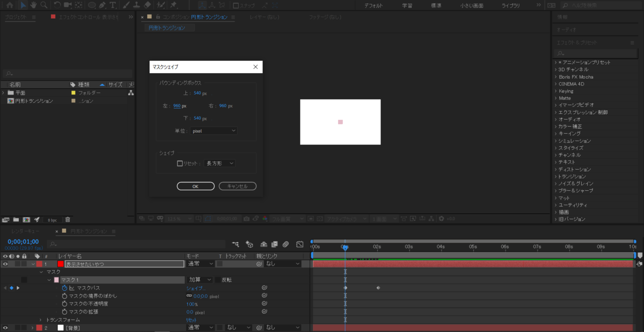Select the Roto Brush tool

click(160, 5)
